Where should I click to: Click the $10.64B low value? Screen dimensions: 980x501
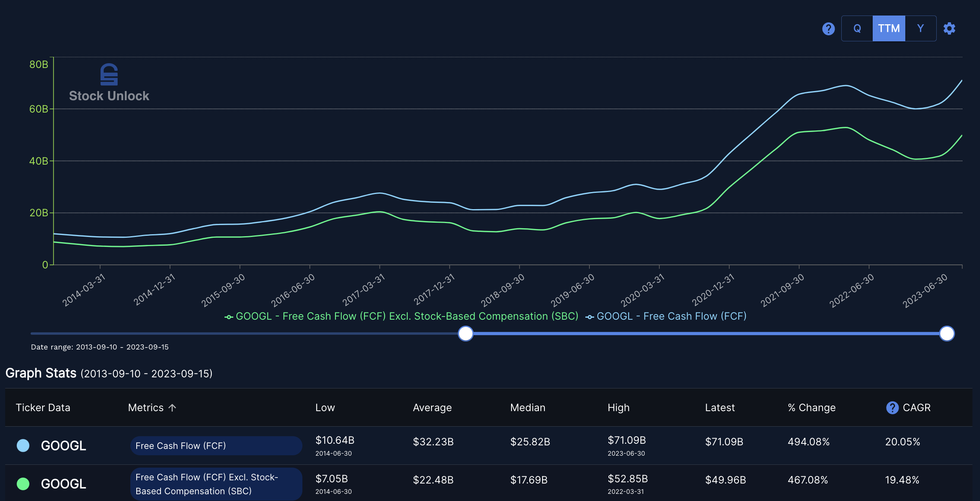pyautogui.click(x=335, y=440)
